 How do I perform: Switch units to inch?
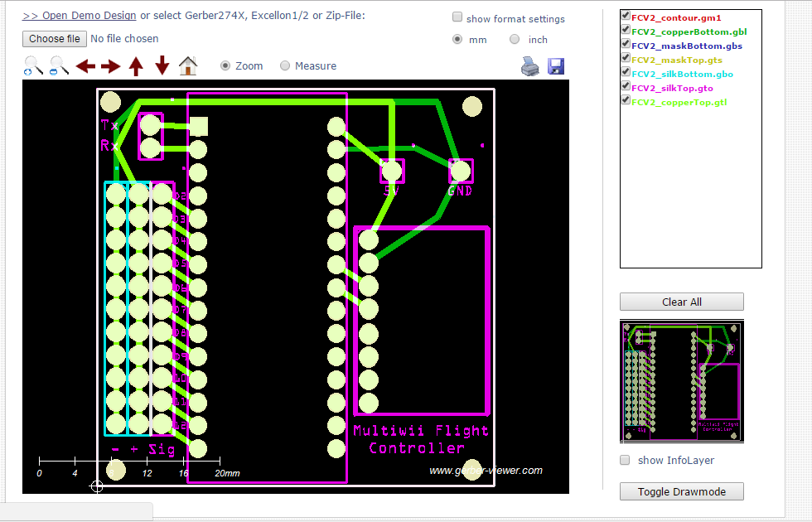[514, 39]
